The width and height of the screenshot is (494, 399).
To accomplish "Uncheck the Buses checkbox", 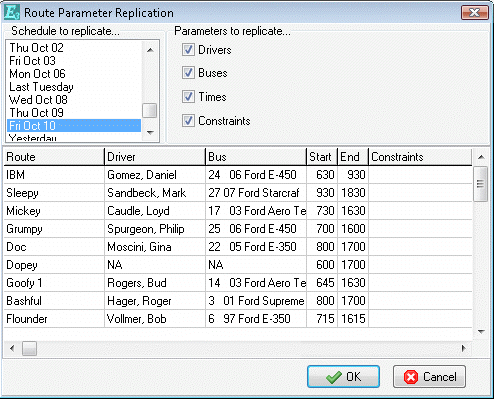I will point(188,73).
